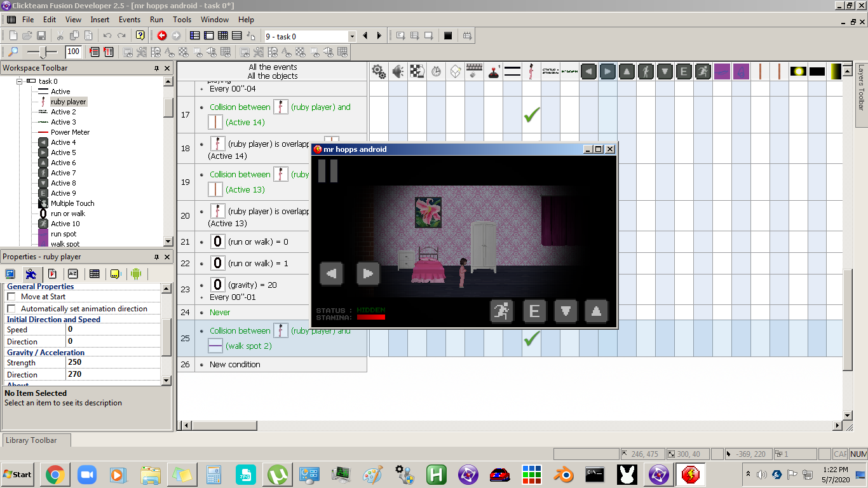The image size is (868, 488).
Task: Select the Sound speaker column icon
Action: 398,71
